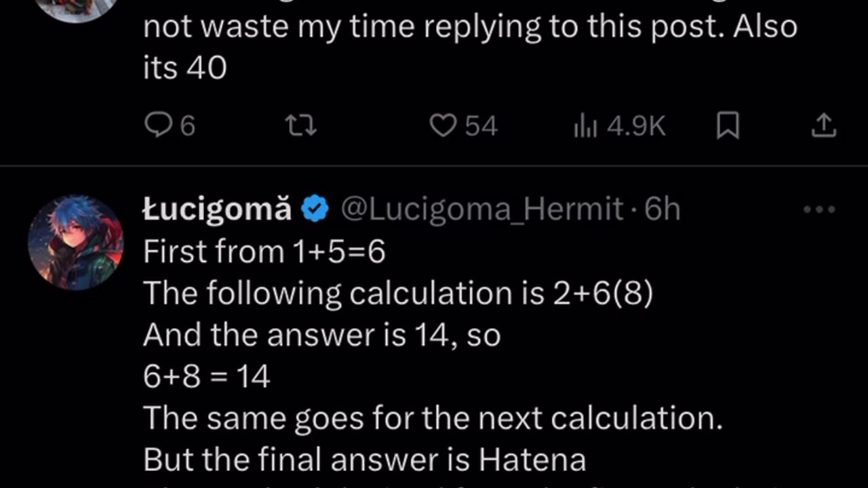Click the reply count number 6

(188, 126)
